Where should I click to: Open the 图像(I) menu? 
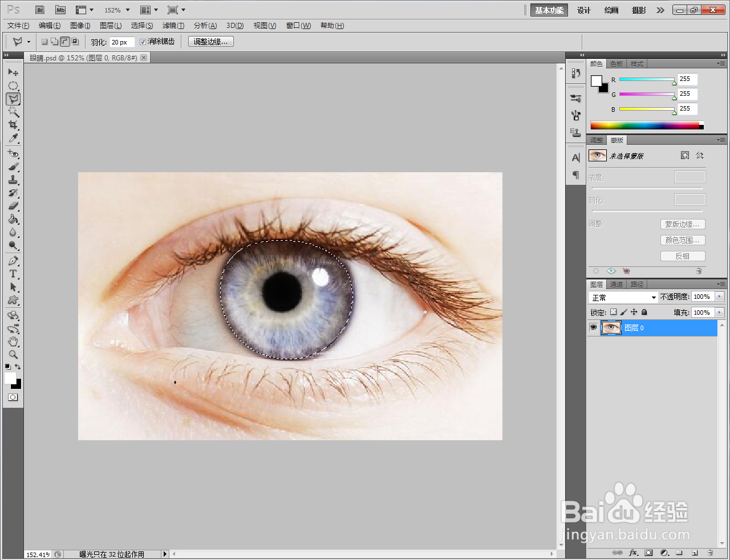pyautogui.click(x=80, y=25)
